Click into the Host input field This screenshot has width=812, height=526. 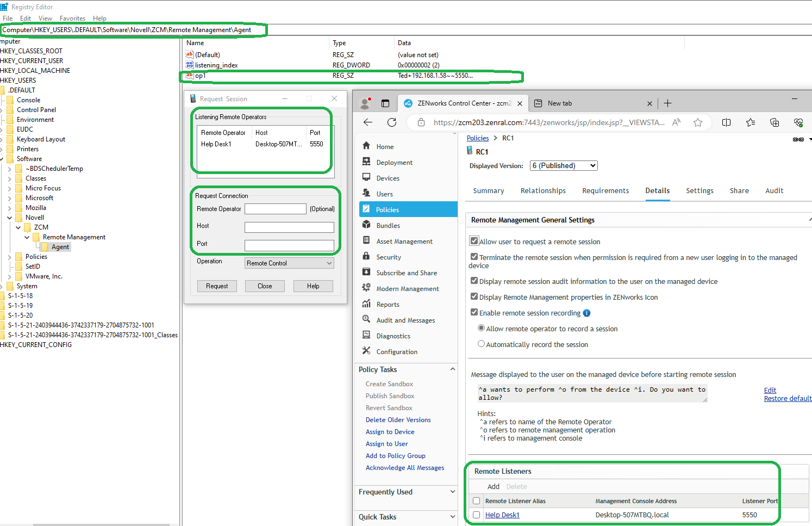(x=289, y=227)
